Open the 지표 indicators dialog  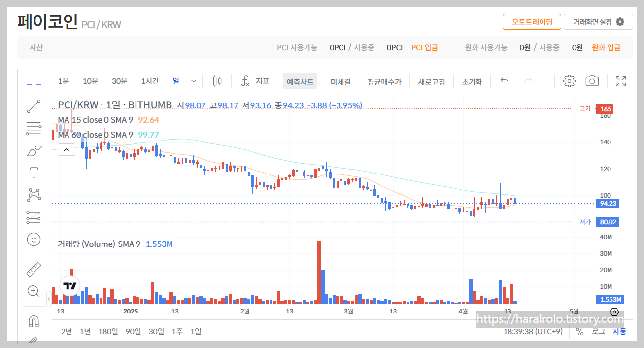point(255,81)
